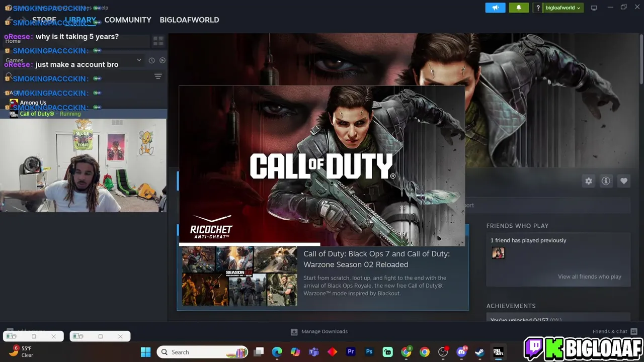Open the Season 02 Reloaded news thumbnail
This screenshot has height=362, width=644.
(x=239, y=276)
